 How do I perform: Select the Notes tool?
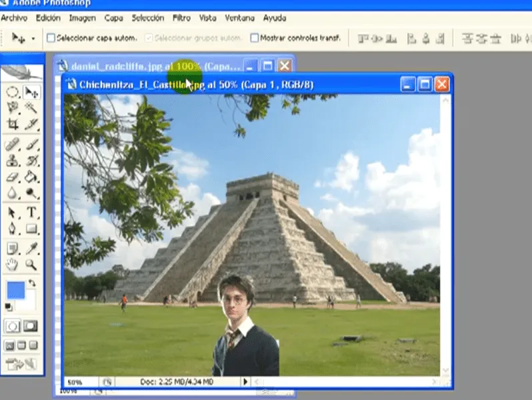point(13,249)
